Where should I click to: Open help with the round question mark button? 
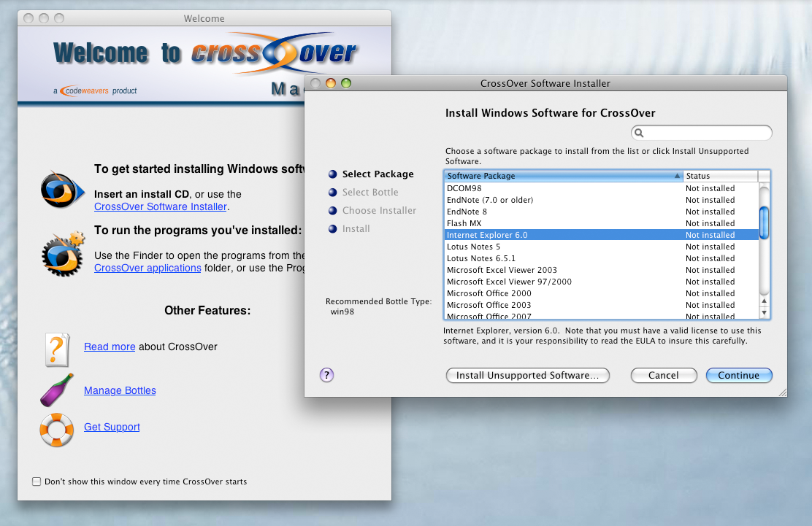coord(326,375)
